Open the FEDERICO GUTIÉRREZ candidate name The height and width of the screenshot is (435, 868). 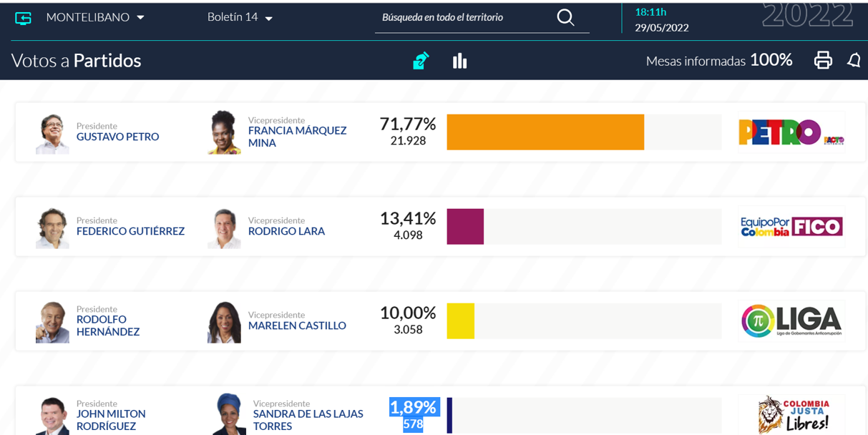click(x=130, y=231)
